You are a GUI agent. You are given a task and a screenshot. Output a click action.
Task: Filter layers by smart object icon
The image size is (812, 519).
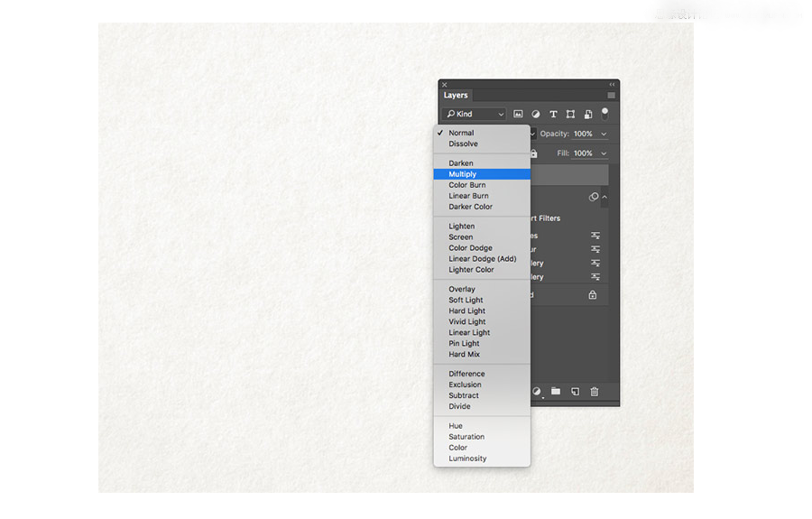point(588,115)
